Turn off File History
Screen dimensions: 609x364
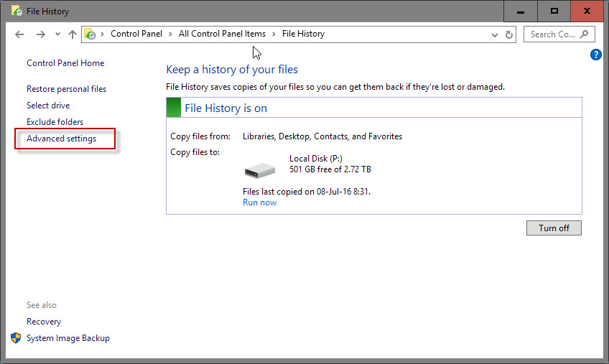554,228
